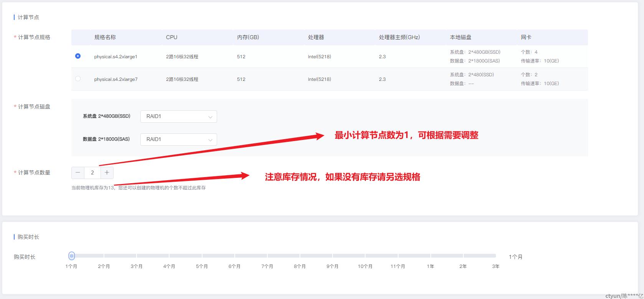
Task: Click the plus button to increase node count
Action: point(107,172)
